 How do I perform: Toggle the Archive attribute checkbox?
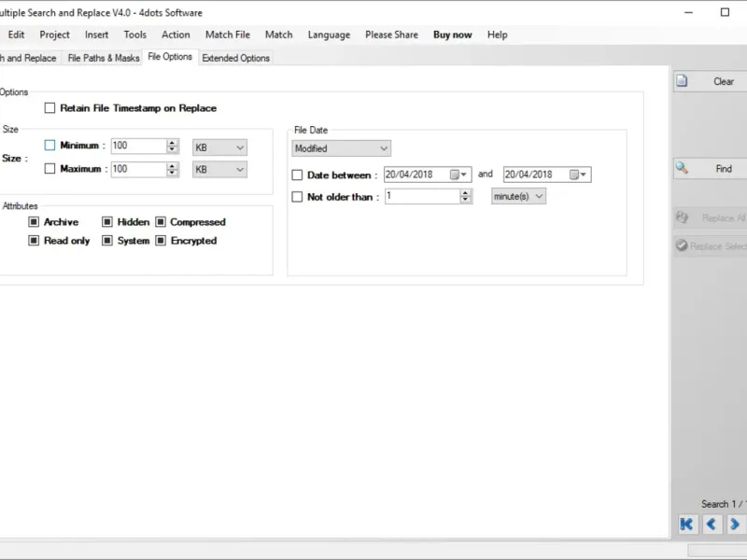[34, 222]
